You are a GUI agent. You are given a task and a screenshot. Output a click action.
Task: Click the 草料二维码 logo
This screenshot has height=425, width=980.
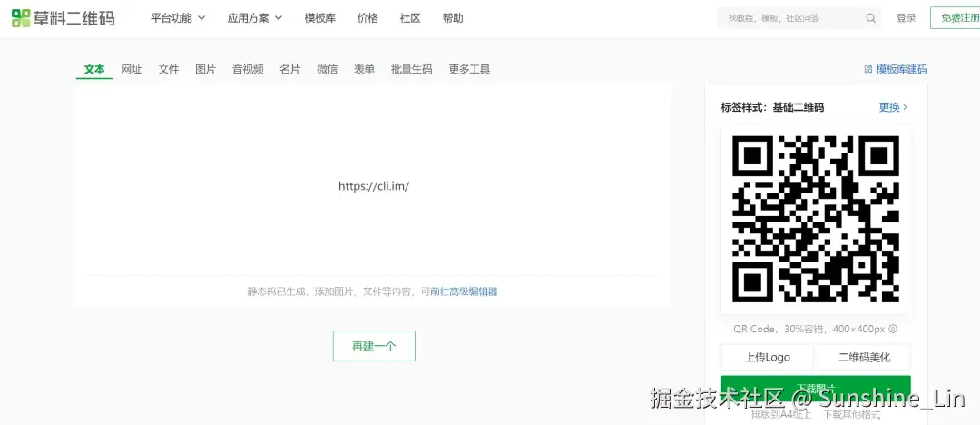tap(64, 18)
